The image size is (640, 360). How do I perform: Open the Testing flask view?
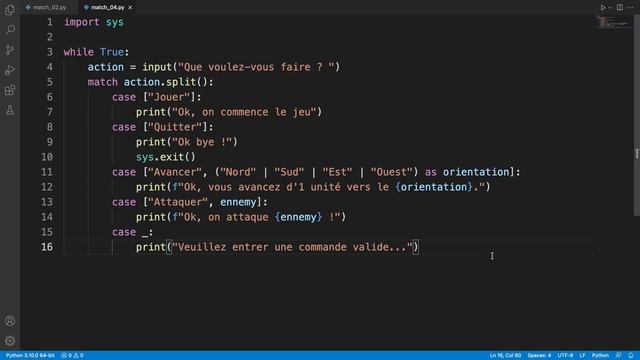click(x=10, y=110)
